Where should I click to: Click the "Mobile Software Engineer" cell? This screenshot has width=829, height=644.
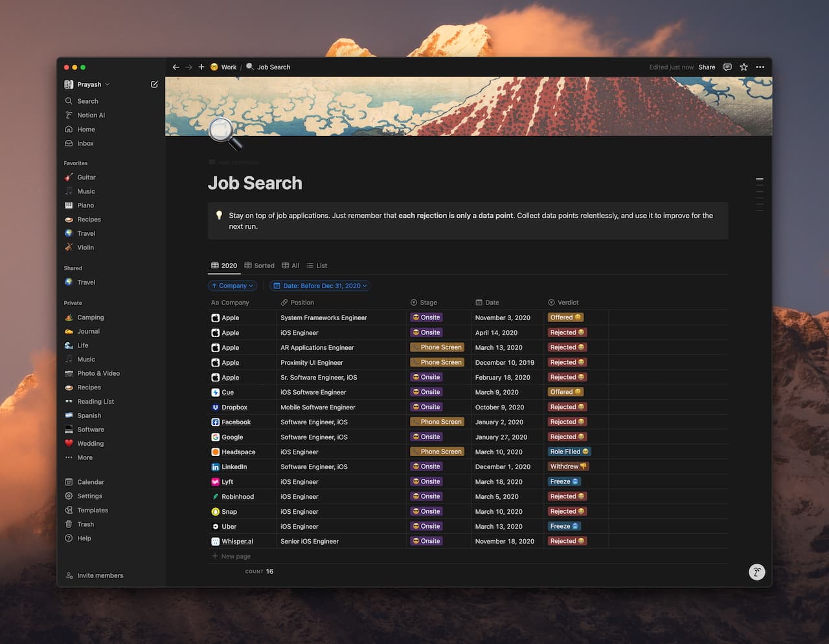[x=318, y=408]
